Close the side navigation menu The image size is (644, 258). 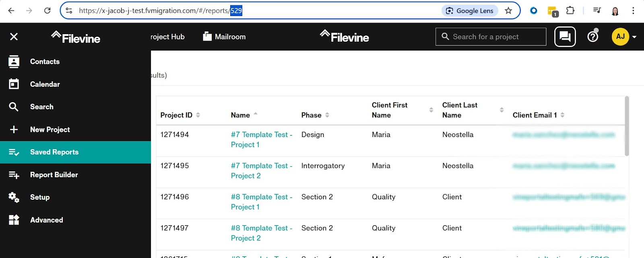pyautogui.click(x=14, y=37)
